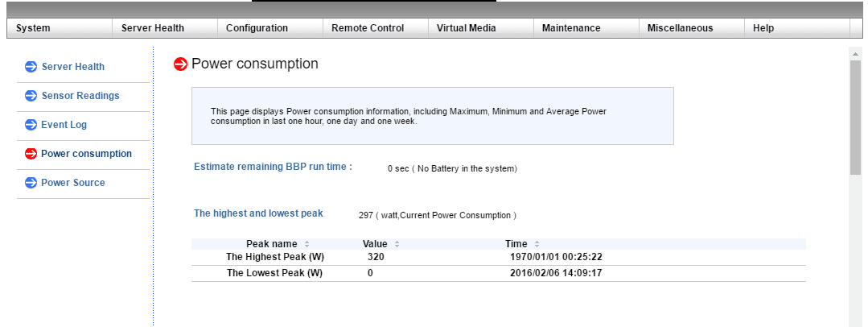Click the red arrow icon in page heading

point(181,64)
